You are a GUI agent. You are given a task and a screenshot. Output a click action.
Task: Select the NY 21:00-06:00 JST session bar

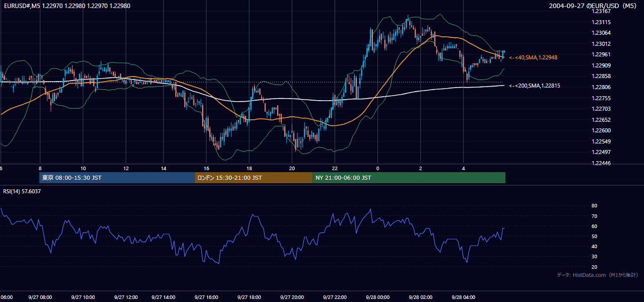pyautogui.click(x=409, y=178)
